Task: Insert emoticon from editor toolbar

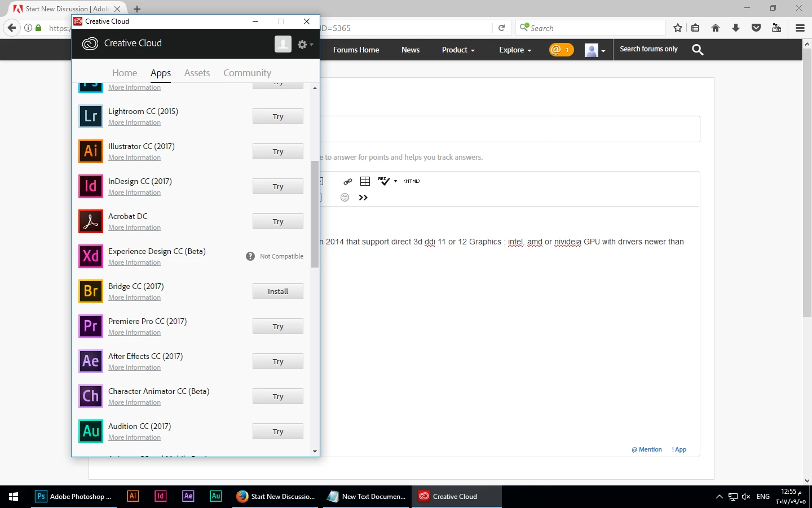Action: (345, 197)
